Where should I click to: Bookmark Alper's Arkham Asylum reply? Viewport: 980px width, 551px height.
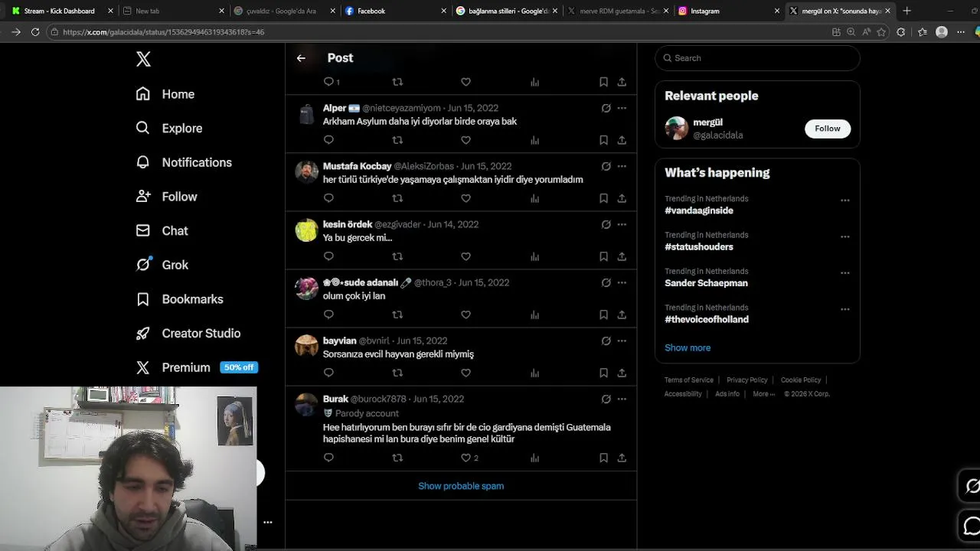pyautogui.click(x=603, y=140)
